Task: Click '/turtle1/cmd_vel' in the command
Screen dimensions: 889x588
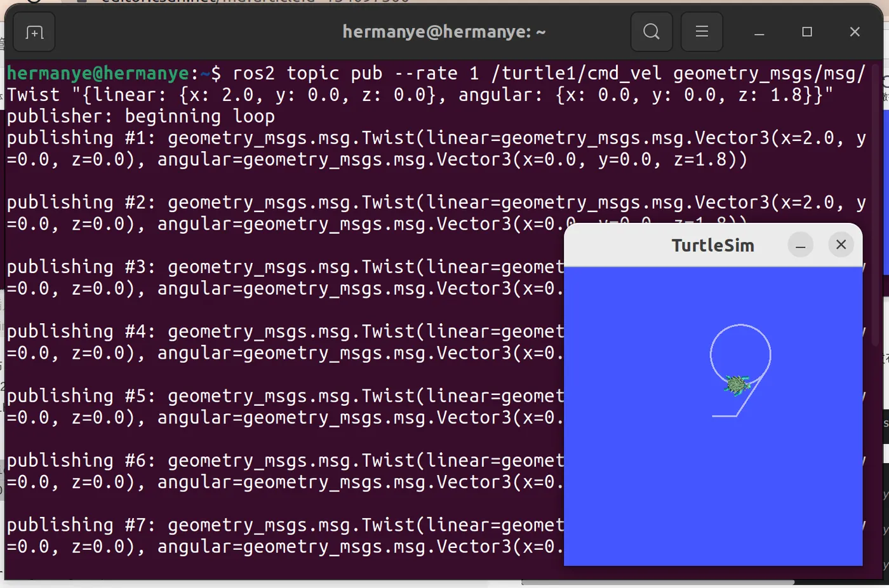Action: point(577,74)
